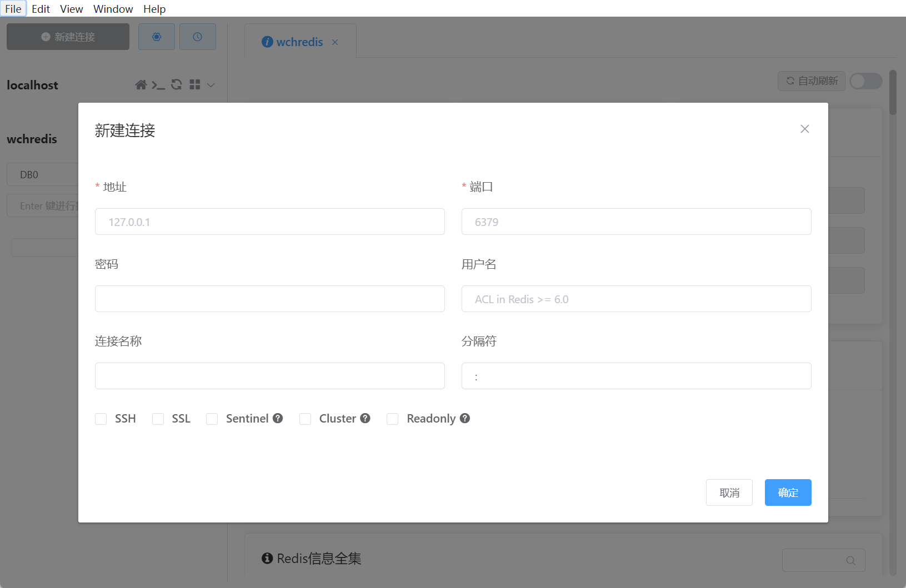The height and width of the screenshot is (588, 906).
Task: Show help icon next to Sentinel
Action: (278, 418)
